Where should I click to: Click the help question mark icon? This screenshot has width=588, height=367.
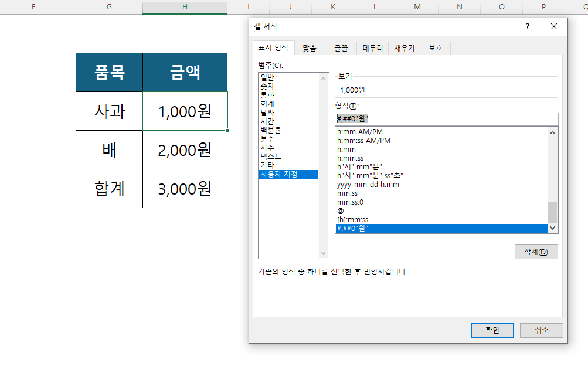(x=527, y=26)
